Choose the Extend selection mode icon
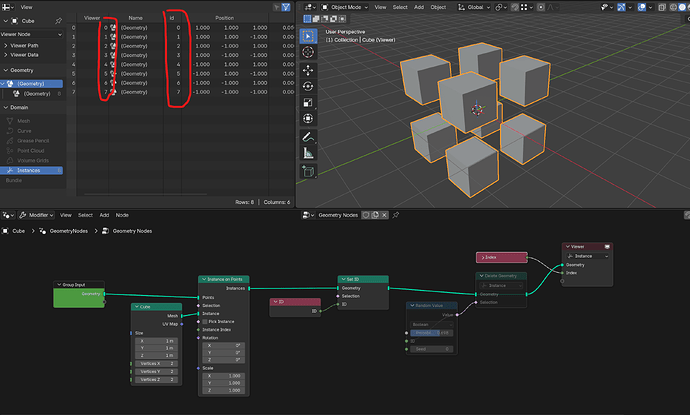The height and width of the screenshot is (415, 690). [316, 18]
